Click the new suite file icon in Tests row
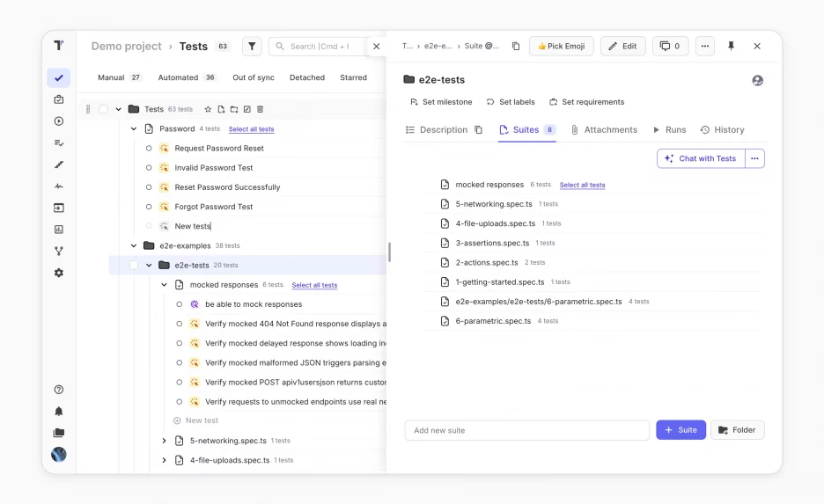Viewport: 824px width, 504px height. (221, 109)
